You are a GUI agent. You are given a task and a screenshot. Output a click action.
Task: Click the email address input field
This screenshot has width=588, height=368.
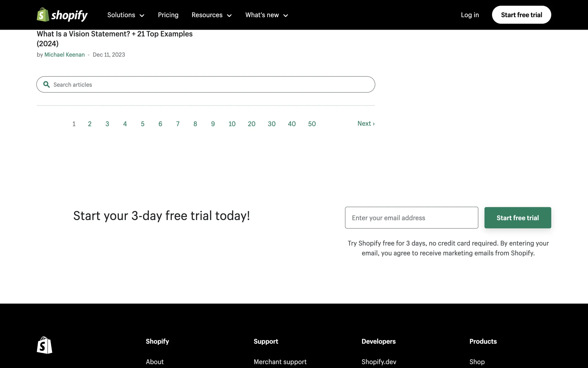[x=411, y=218]
